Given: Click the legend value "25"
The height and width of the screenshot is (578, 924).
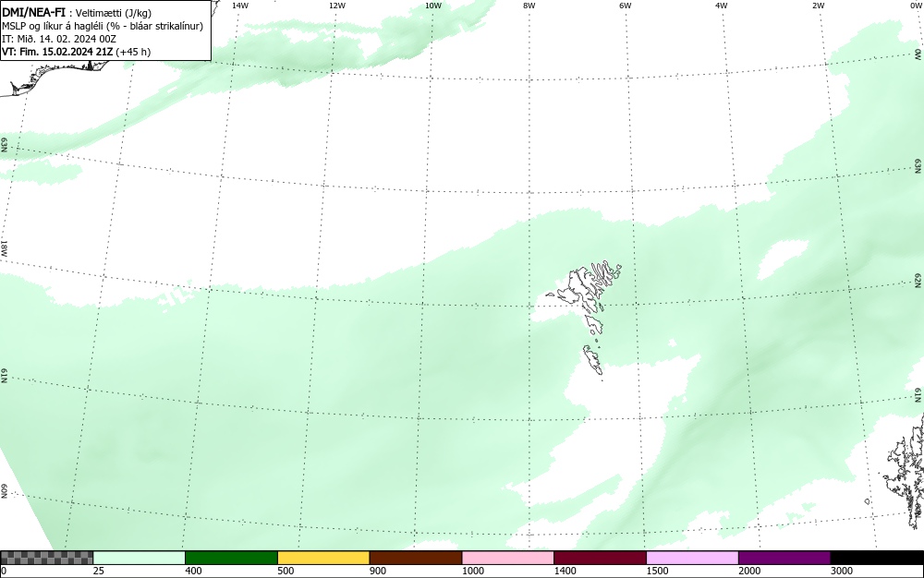Looking at the screenshot, I should 99,571.
